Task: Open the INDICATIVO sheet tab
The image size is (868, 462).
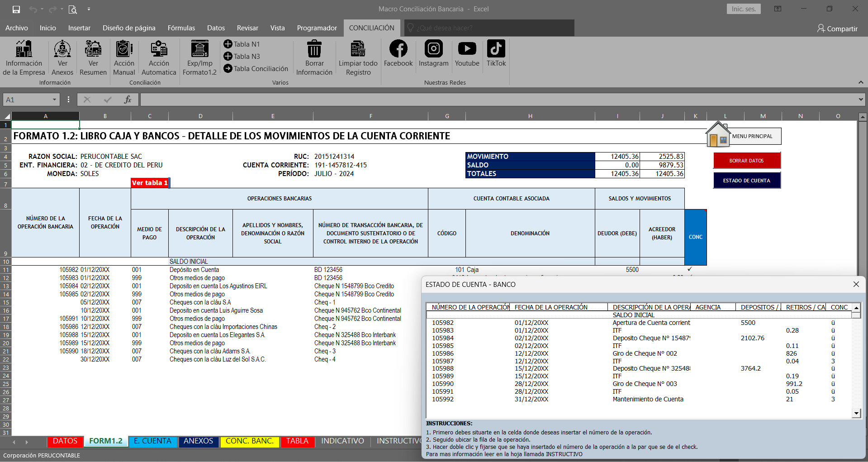Action: pos(342,441)
